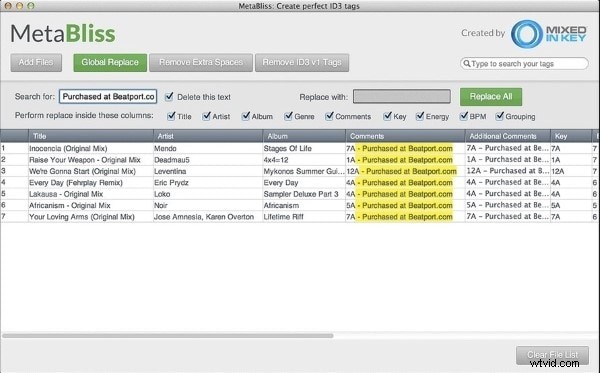Sort by the Artist column header
This screenshot has width=600, height=373.
coord(208,136)
